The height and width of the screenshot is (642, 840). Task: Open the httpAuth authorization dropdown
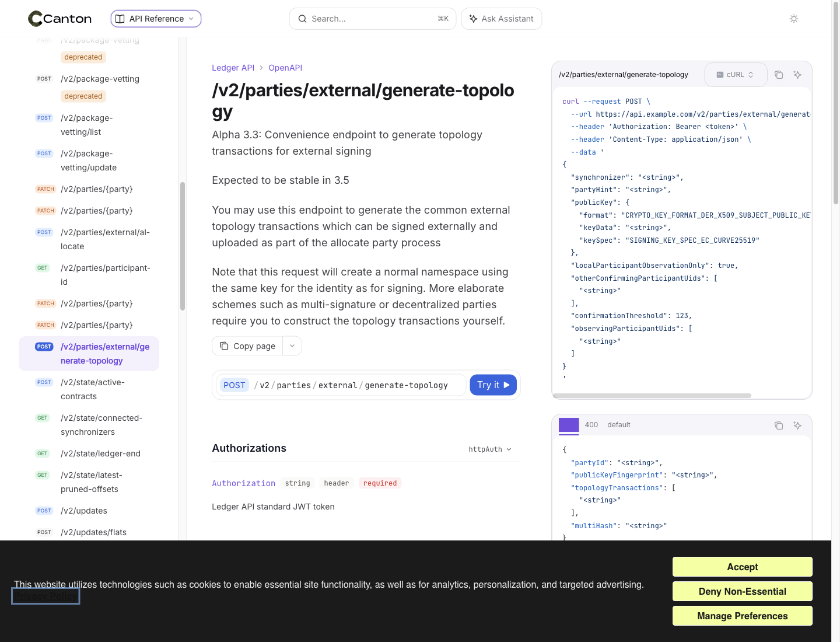point(490,449)
